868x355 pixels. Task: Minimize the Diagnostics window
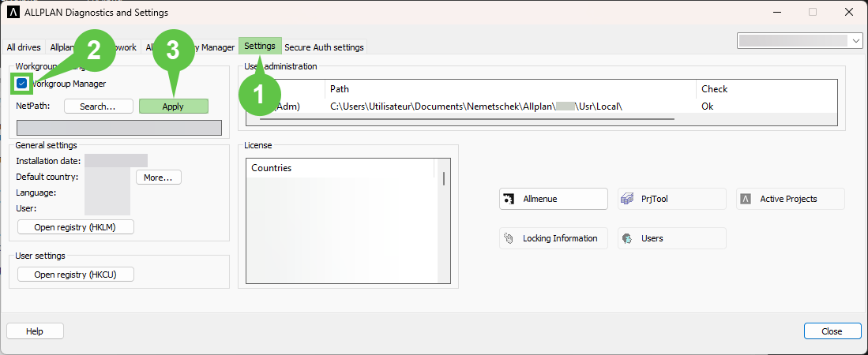[x=776, y=12]
